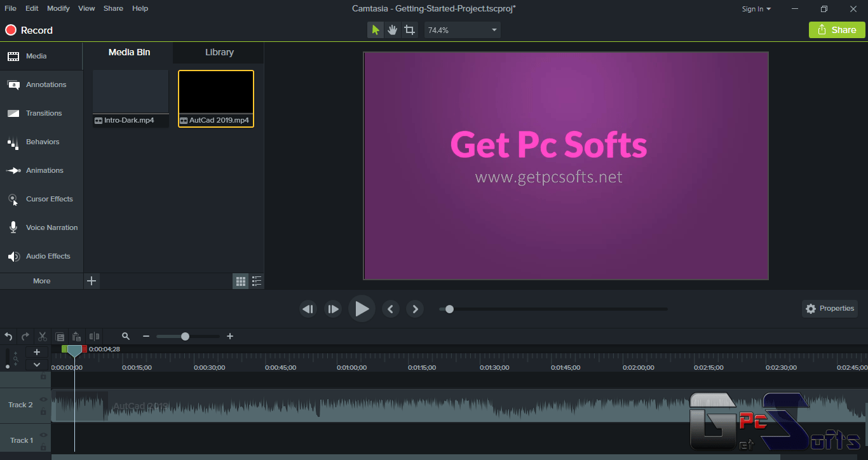The image size is (868, 460).
Task: Click the timeline horizontal scrollbar
Action: pyautogui.click(x=416, y=456)
